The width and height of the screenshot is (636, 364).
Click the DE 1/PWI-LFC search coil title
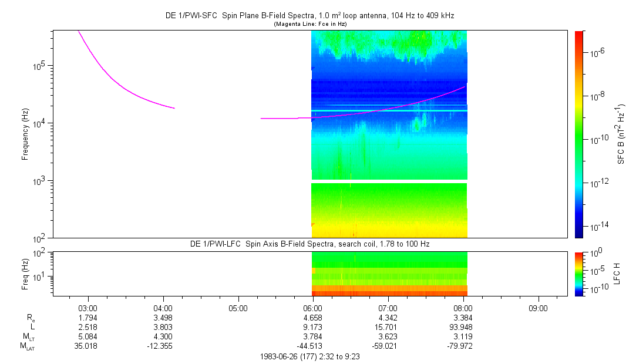tap(309, 244)
